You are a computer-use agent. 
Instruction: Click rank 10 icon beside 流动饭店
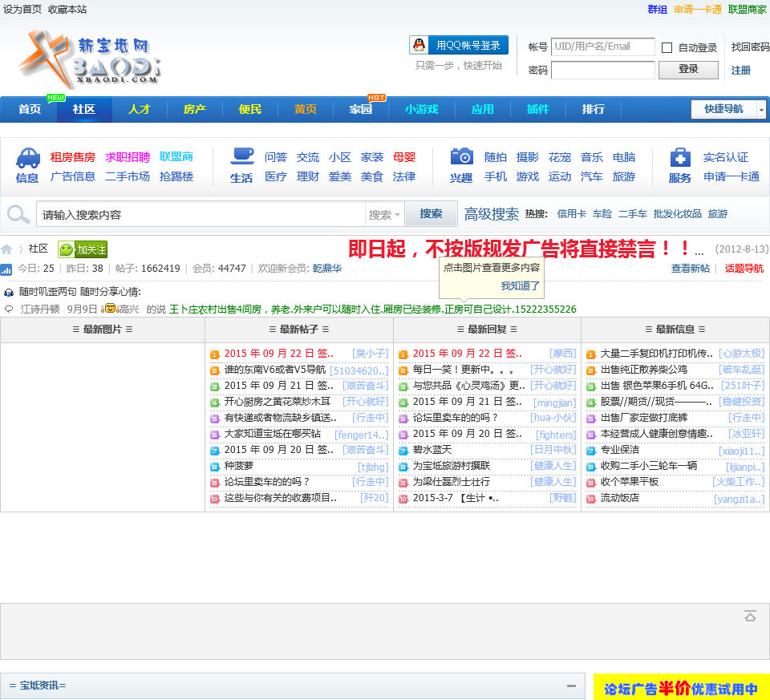click(x=591, y=499)
